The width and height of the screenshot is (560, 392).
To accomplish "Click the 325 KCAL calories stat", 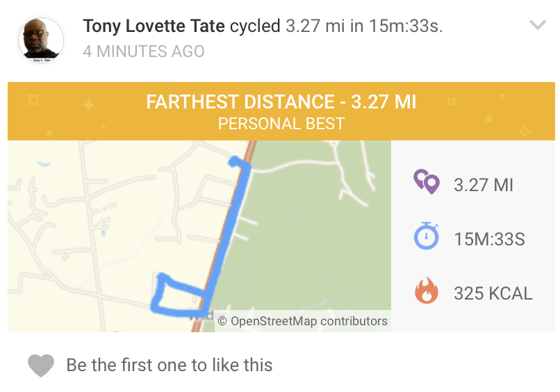I will coord(493,293).
